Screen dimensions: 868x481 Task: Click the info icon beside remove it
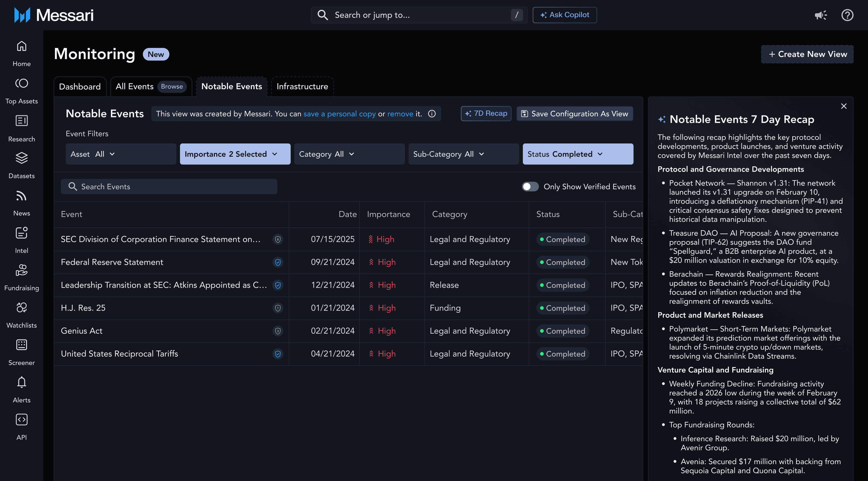(x=432, y=114)
